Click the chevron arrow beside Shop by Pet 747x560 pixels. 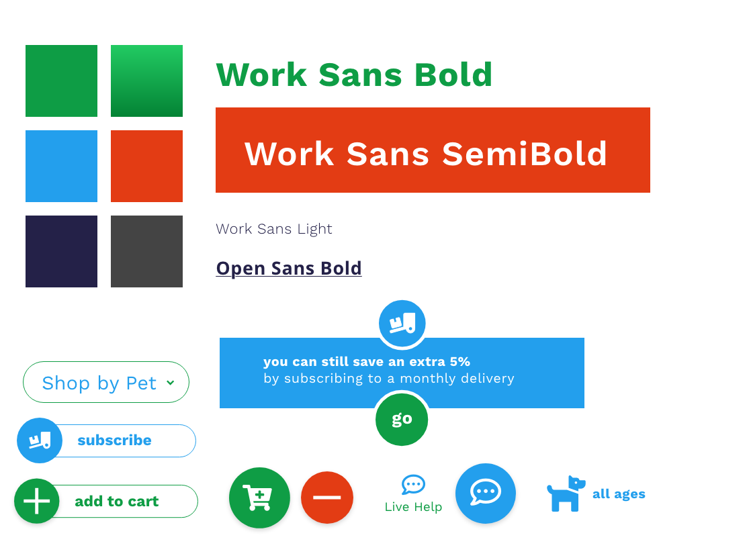point(171,382)
